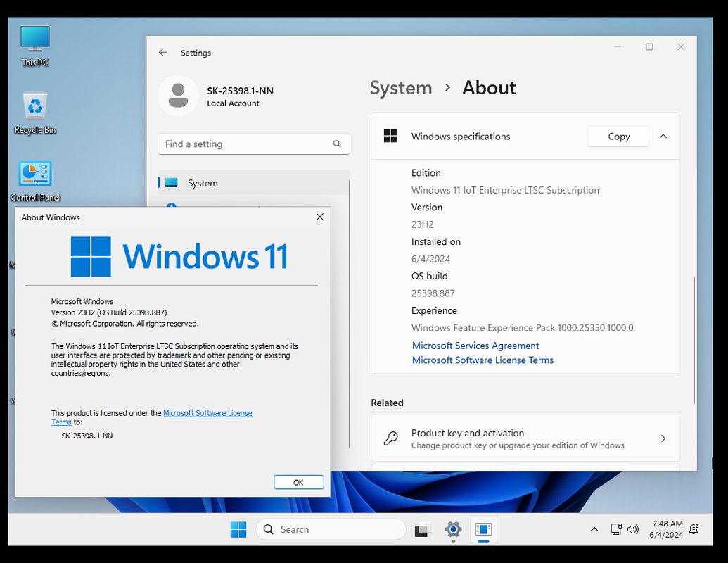Expand the Product key and activation chevron

663,438
